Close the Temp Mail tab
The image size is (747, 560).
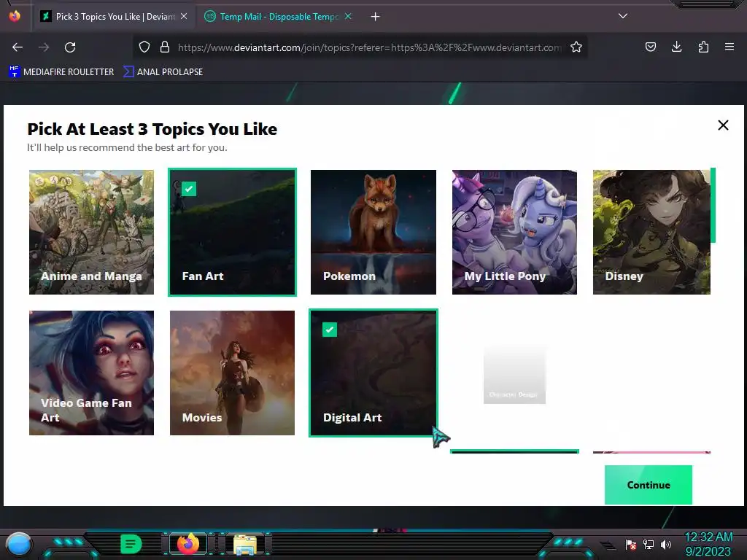(x=348, y=16)
